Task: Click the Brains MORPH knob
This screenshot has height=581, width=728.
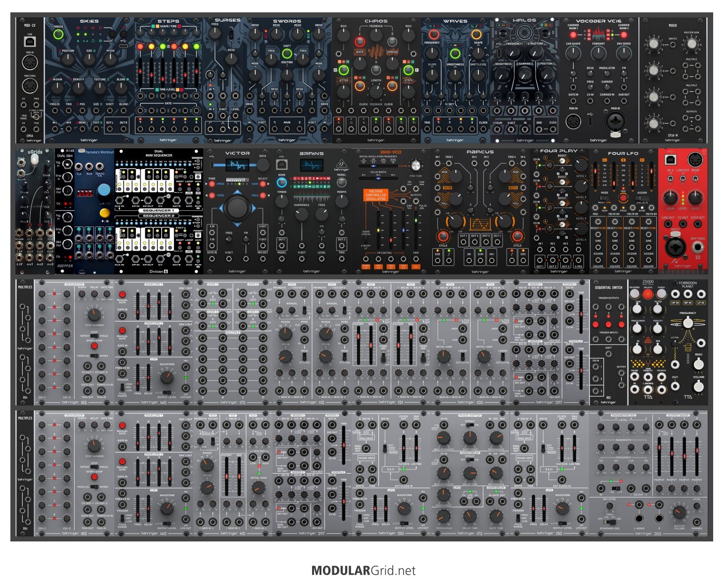Action: 341,201
